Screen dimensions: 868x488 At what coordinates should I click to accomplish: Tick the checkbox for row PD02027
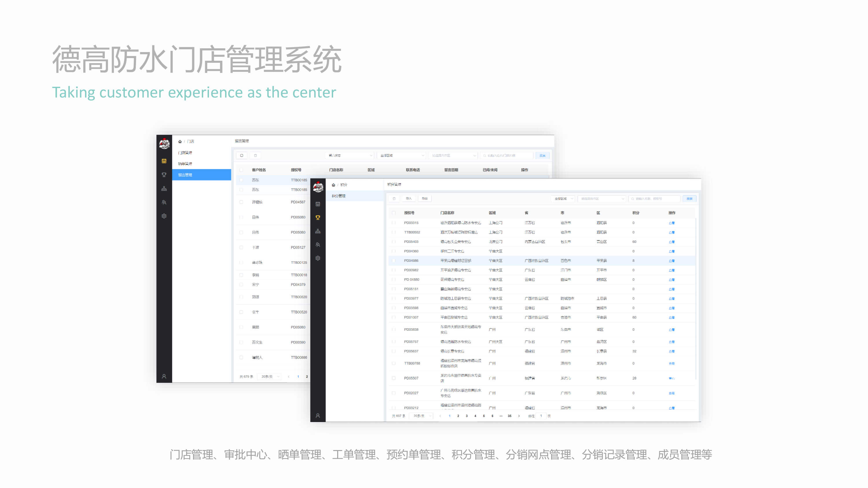pos(394,393)
